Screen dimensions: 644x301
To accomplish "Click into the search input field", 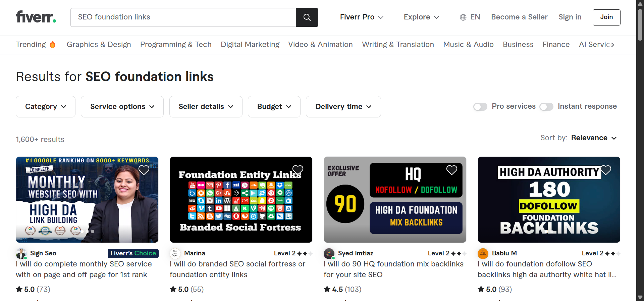I will pyautogui.click(x=183, y=17).
